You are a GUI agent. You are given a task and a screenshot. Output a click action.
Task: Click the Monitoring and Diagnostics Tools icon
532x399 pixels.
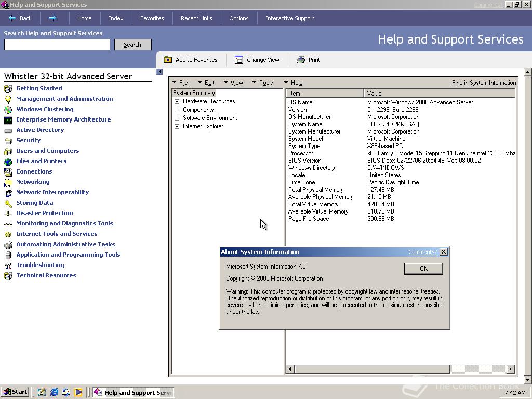pos(8,224)
